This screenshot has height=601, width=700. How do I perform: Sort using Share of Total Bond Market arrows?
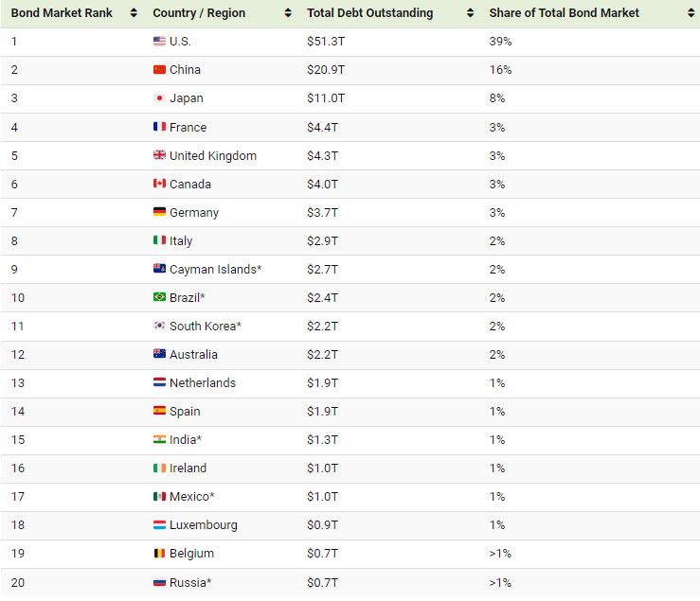point(689,13)
